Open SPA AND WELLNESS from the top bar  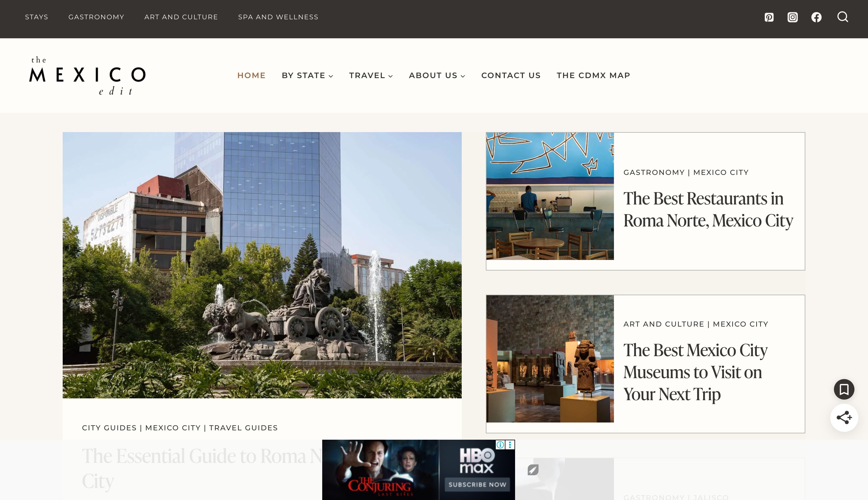point(278,17)
